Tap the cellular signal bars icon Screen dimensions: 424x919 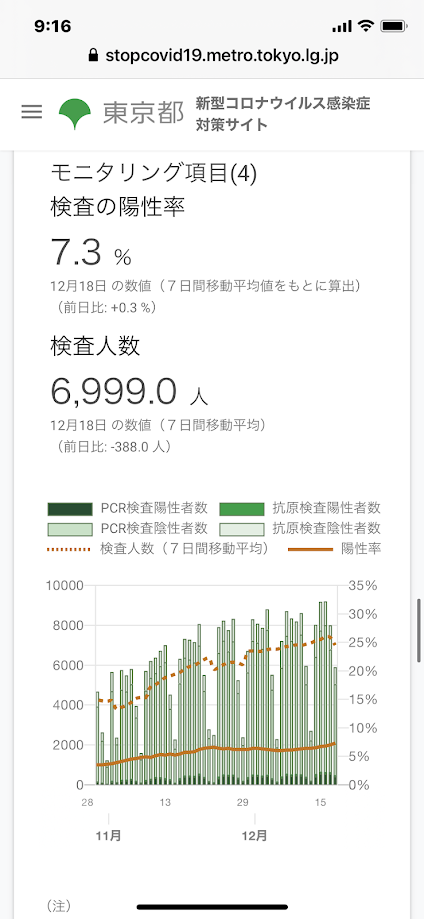pyautogui.click(x=341, y=27)
